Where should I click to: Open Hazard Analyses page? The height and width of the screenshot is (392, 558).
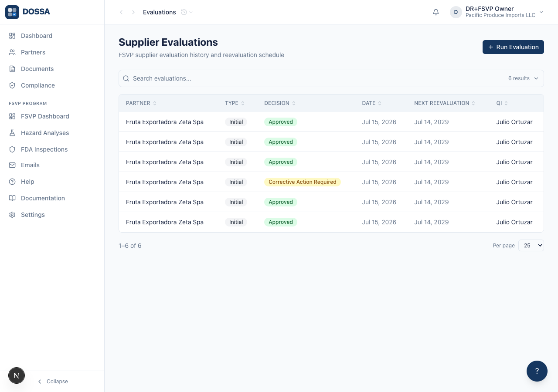pyautogui.click(x=52, y=133)
